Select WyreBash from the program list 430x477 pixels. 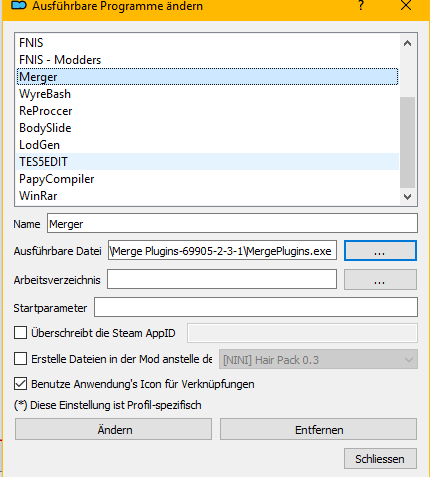pyautogui.click(x=208, y=94)
